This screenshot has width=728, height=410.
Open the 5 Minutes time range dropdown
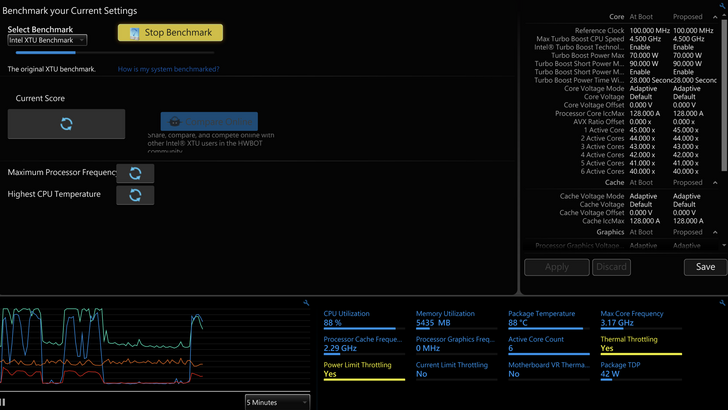pyautogui.click(x=277, y=402)
